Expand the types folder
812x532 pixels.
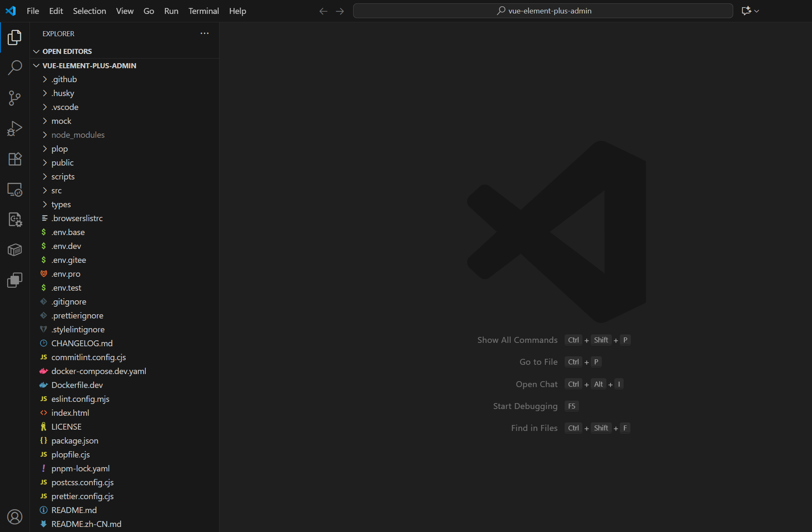click(x=124, y=204)
